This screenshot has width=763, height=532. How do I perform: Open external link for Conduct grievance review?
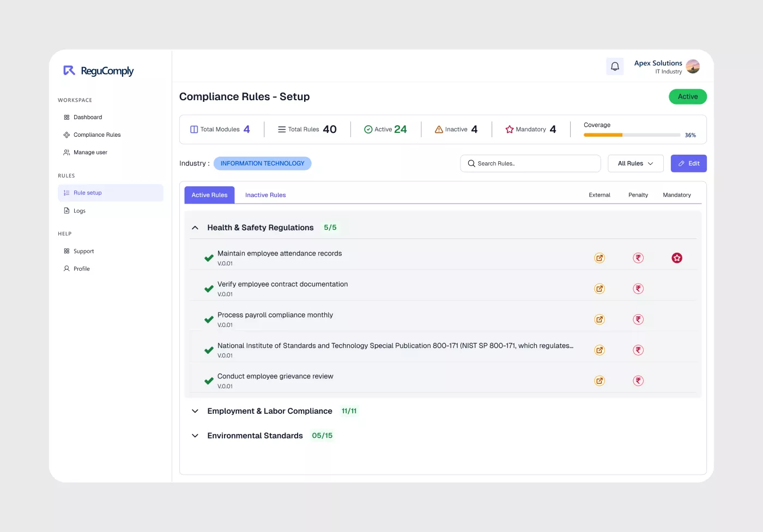click(x=599, y=381)
